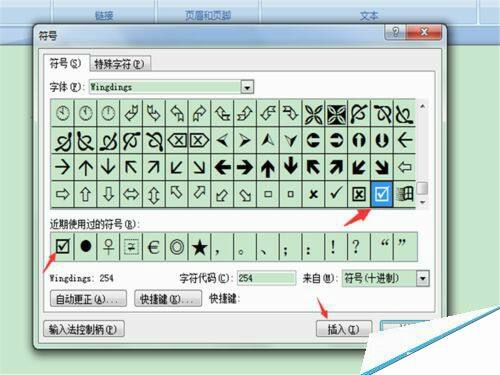Open the 字体 Wingdings font dropdown
The image size is (500, 375).
click(x=247, y=87)
